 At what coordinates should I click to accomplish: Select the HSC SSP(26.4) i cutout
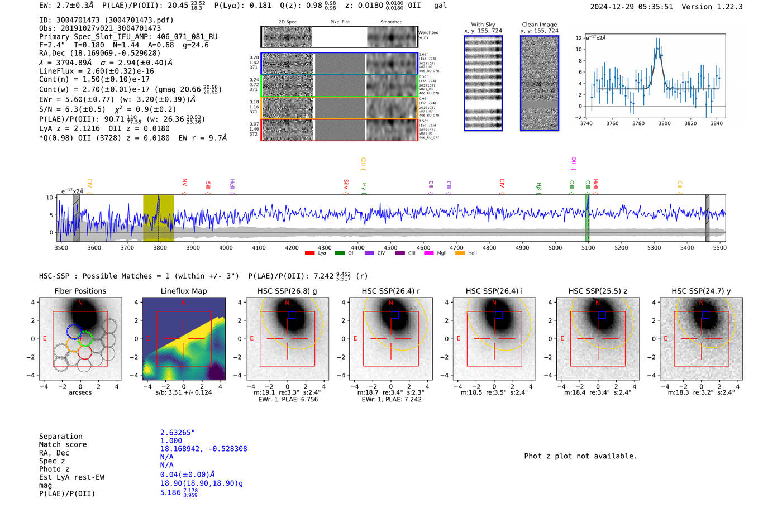tap(494, 339)
